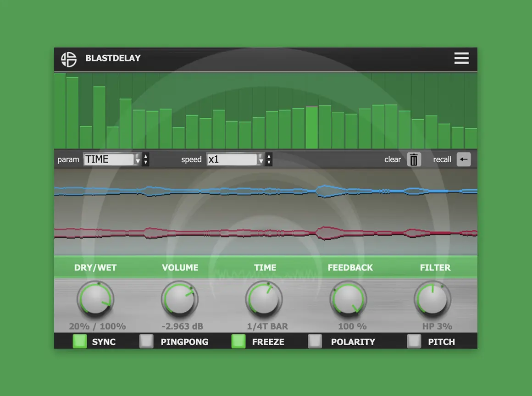
Task: Click the param up/down stepper arrows
Action: 145,159
